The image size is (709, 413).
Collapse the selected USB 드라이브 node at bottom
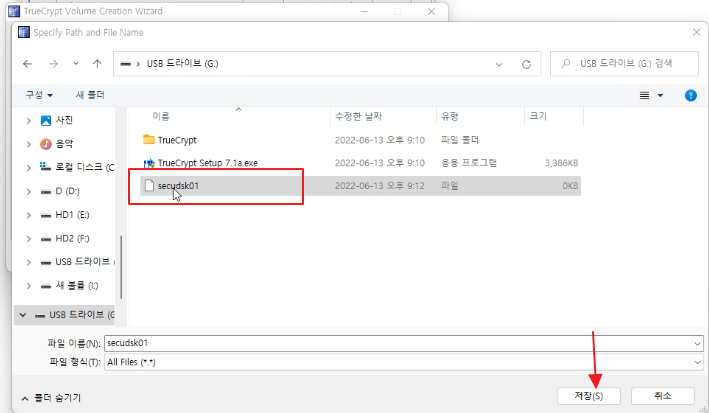tap(23, 315)
